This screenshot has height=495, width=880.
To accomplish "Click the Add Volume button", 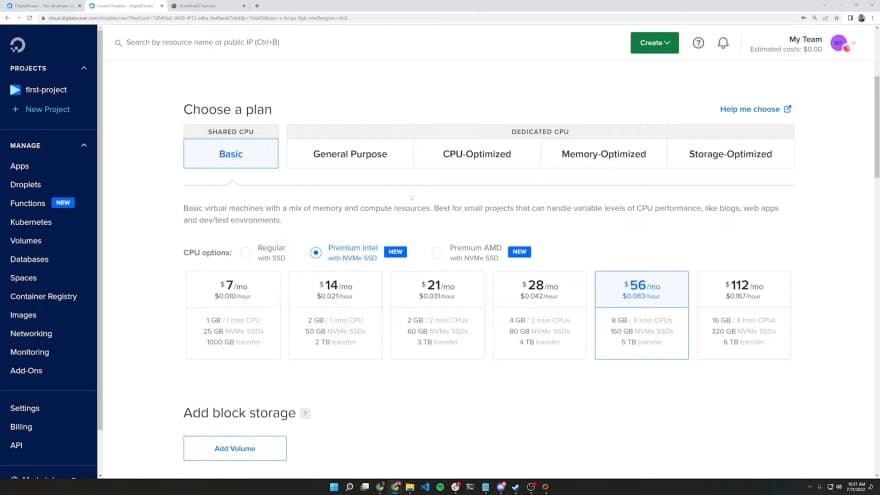I will (x=235, y=448).
